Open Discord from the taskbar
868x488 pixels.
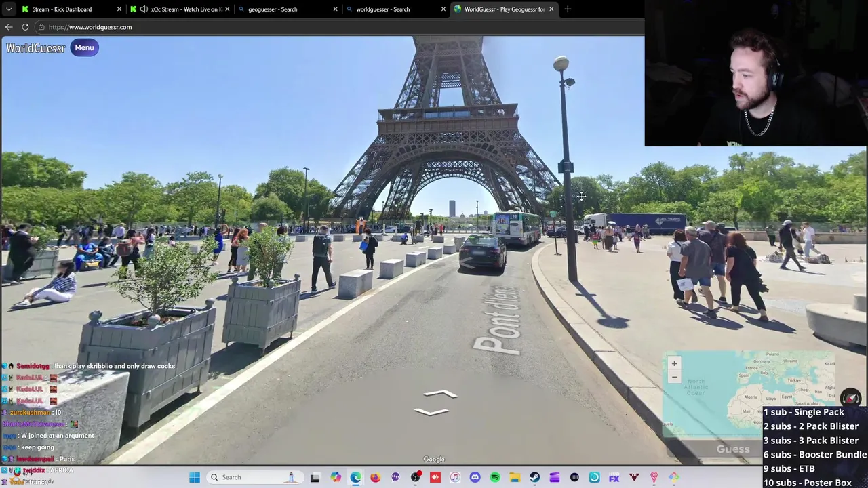click(x=475, y=477)
